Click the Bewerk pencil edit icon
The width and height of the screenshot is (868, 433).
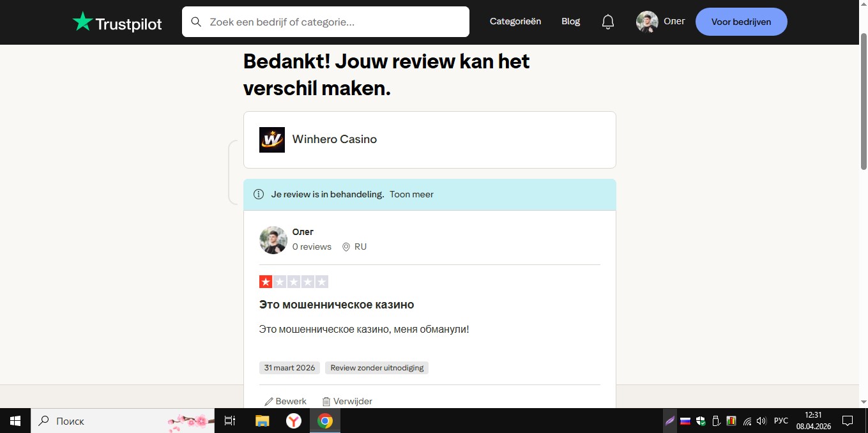tap(269, 402)
